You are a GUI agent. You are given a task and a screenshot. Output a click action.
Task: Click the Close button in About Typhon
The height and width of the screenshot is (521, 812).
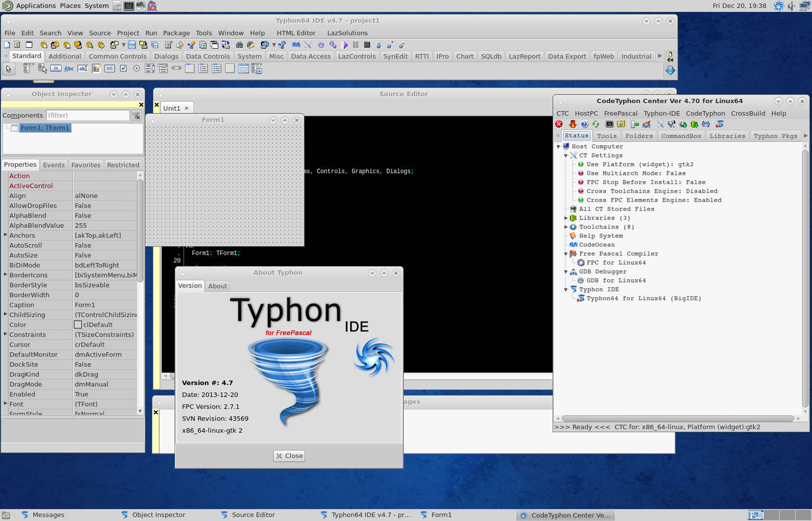(x=290, y=456)
